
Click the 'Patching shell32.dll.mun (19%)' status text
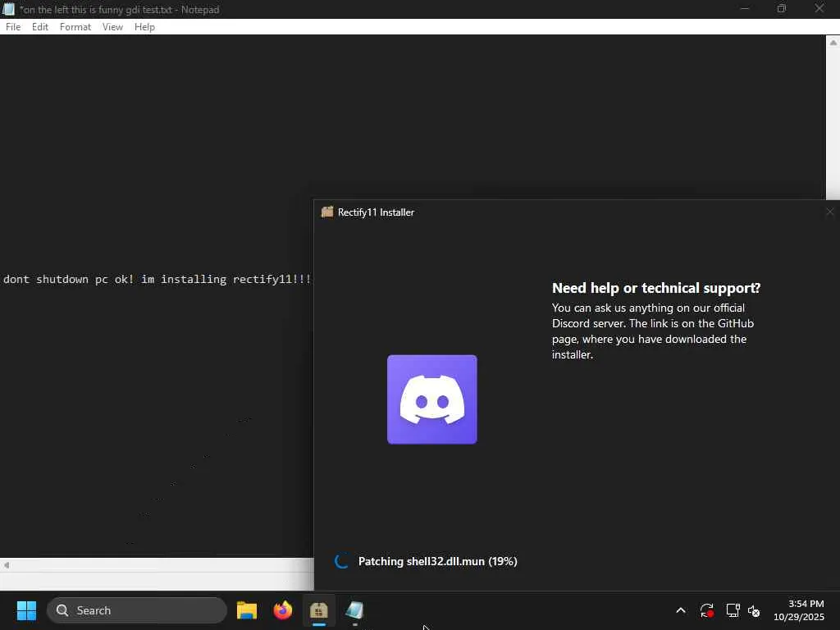(438, 561)
